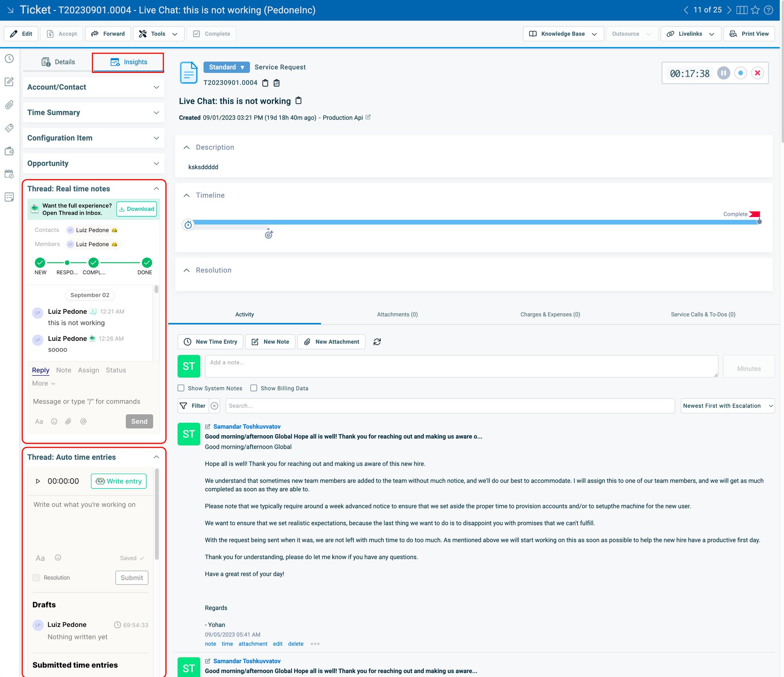Open the tag icon in left sidebar

tap(9, 128)
